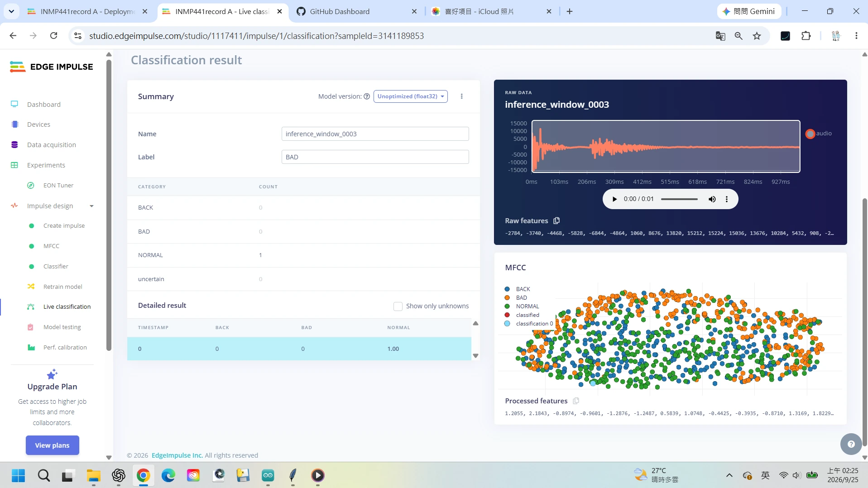Image resolution: width=868 pixels, height=488 pixels.
Task: Open audio player more options
Action: pos(726,199)
